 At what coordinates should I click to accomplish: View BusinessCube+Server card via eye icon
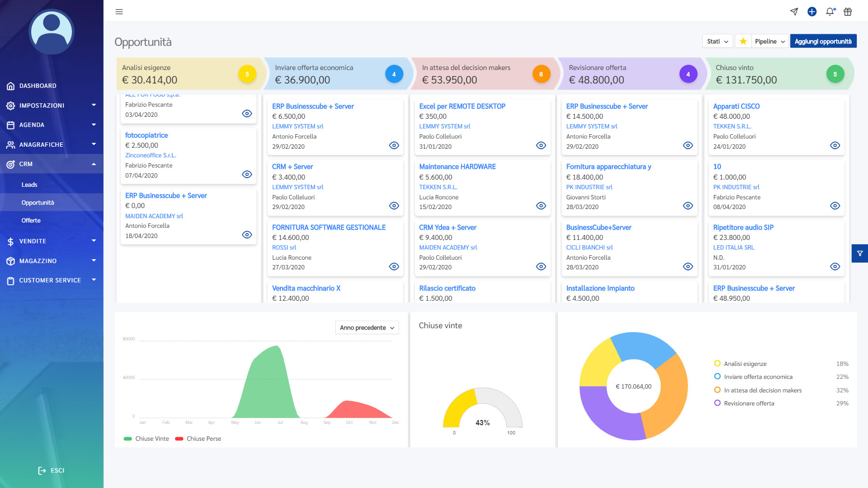[x=688, y=266]
